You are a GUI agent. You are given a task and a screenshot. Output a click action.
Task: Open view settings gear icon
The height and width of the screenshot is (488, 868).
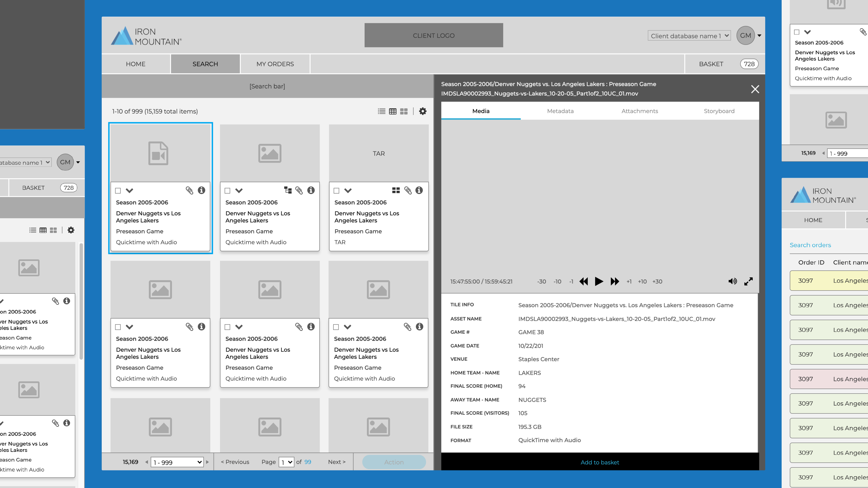pyautogui.click(x=422, y=111)
